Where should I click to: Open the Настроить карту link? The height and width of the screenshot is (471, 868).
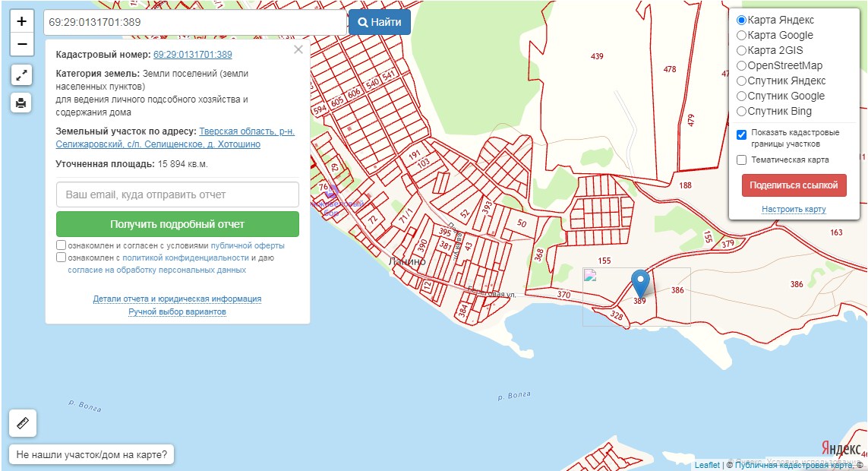tap(794, 209)
